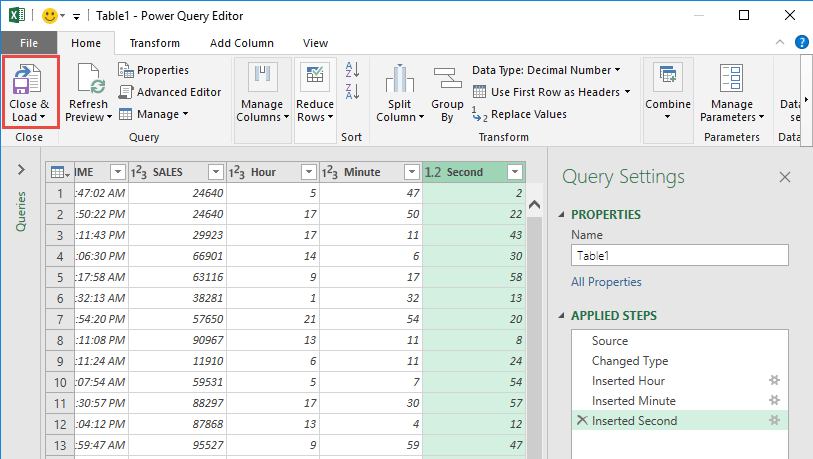813x459 pixels.
Task: Click the SALES cell showing 66901
Action: (x=177, y=256)
